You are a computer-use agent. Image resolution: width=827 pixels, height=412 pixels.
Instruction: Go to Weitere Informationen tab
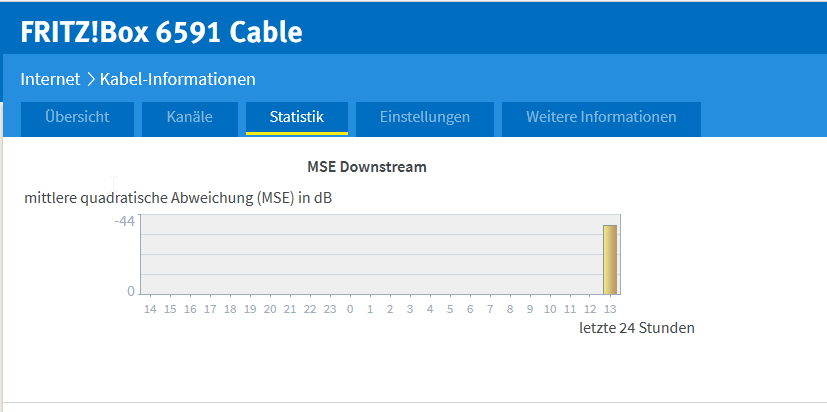click(x=601, y=117)
